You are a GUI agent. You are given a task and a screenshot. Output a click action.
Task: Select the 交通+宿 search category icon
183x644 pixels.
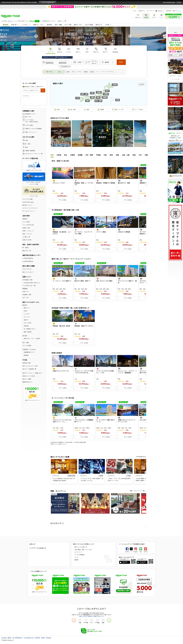click(x=60, y=49)
